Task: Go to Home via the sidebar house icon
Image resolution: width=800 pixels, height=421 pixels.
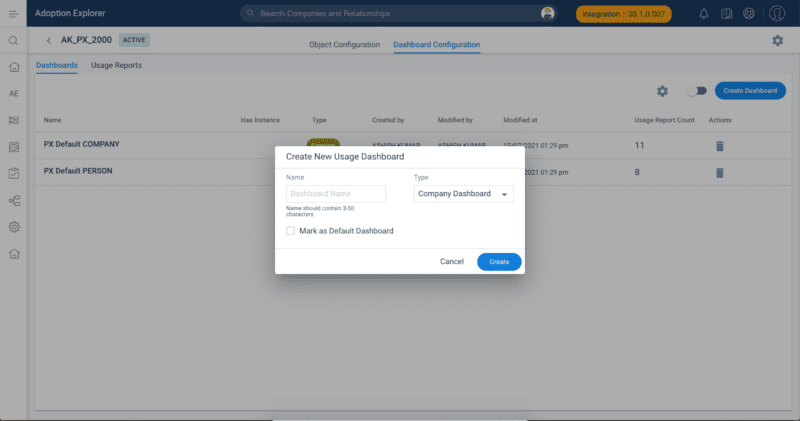Action: tap(14, 67)
